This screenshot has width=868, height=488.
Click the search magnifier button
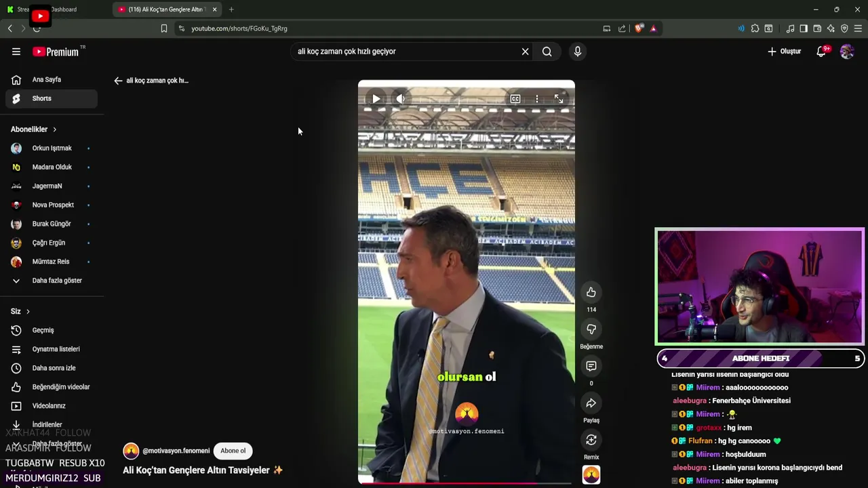pyautogui.click(x=547, y=52)
